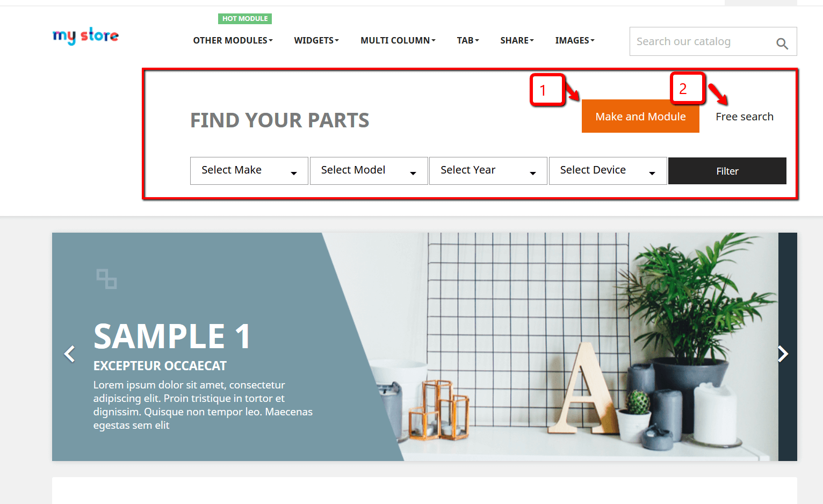Click the search magnifier icon
The image size is (823, 504).
tap(782, 44)
